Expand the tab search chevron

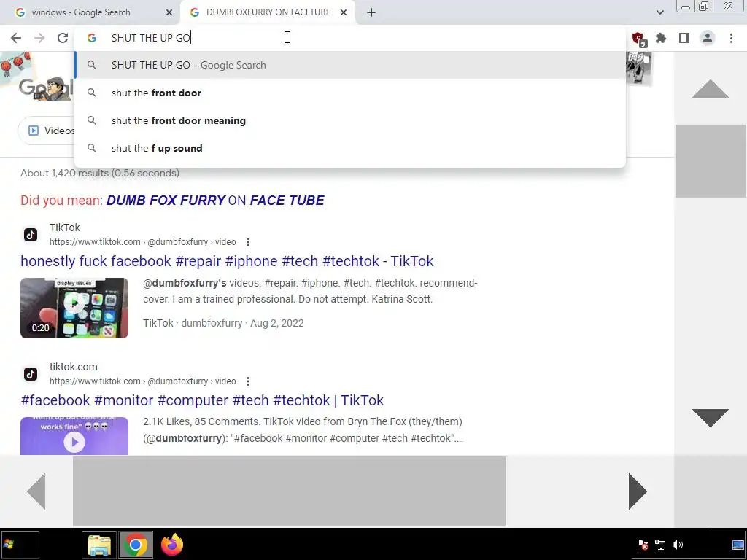(659, 12)
